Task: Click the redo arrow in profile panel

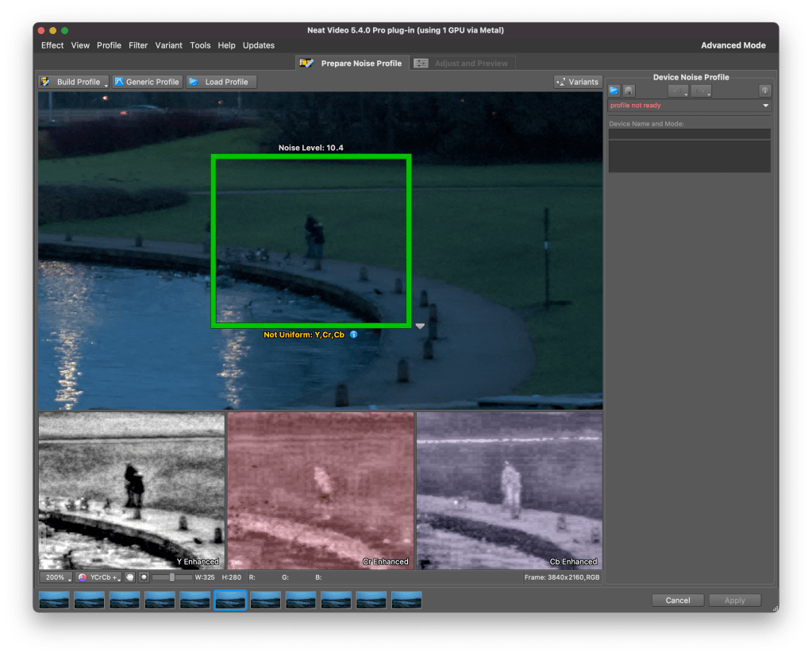Action: click(700, 91)
